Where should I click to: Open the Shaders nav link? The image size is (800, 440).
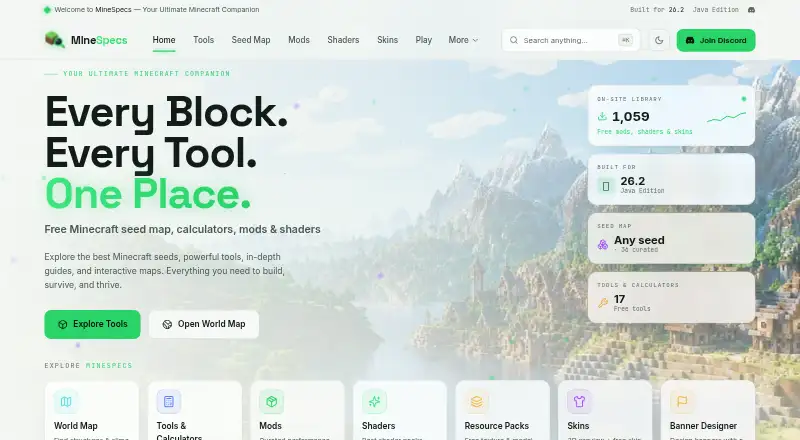tap(343, 40)
